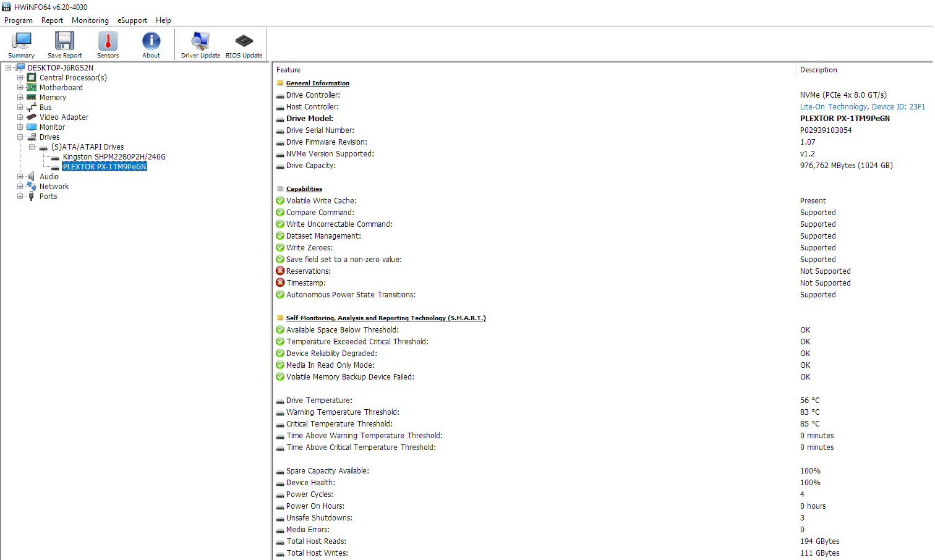Select the Total Host Writes row label
The height and width of the screenshot is (560, 935).
[x=317, y=553]
